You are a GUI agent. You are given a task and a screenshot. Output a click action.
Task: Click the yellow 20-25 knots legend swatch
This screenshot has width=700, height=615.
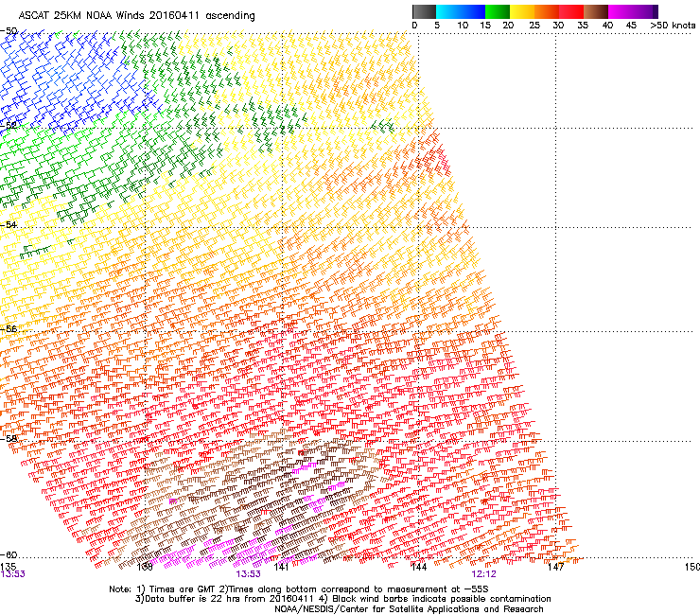[522, 11]
